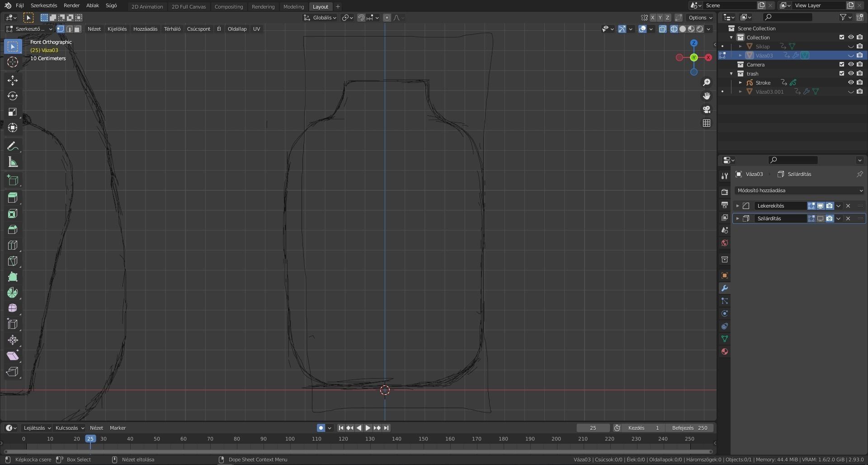This screenshot has height=465, width=868.
Task: Switch to Modeling workspace tab
Action: pyautogui.click(x=293, y=7)
